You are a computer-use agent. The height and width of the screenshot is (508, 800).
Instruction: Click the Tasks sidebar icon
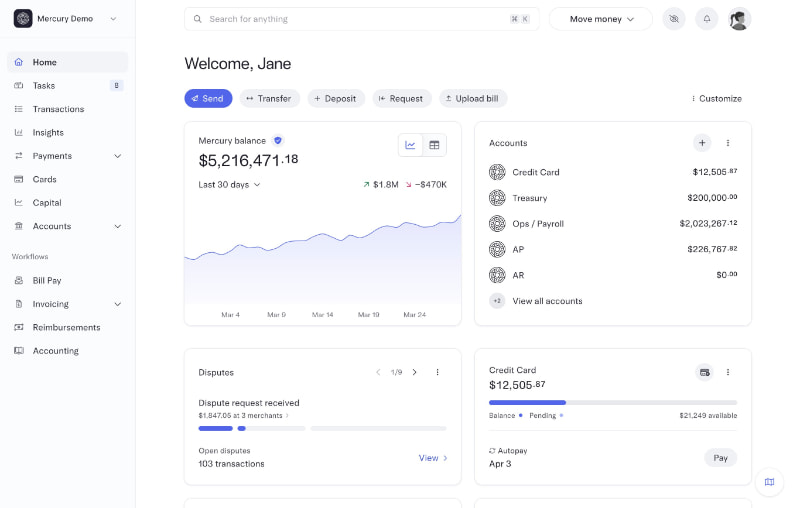coord(19,86)
